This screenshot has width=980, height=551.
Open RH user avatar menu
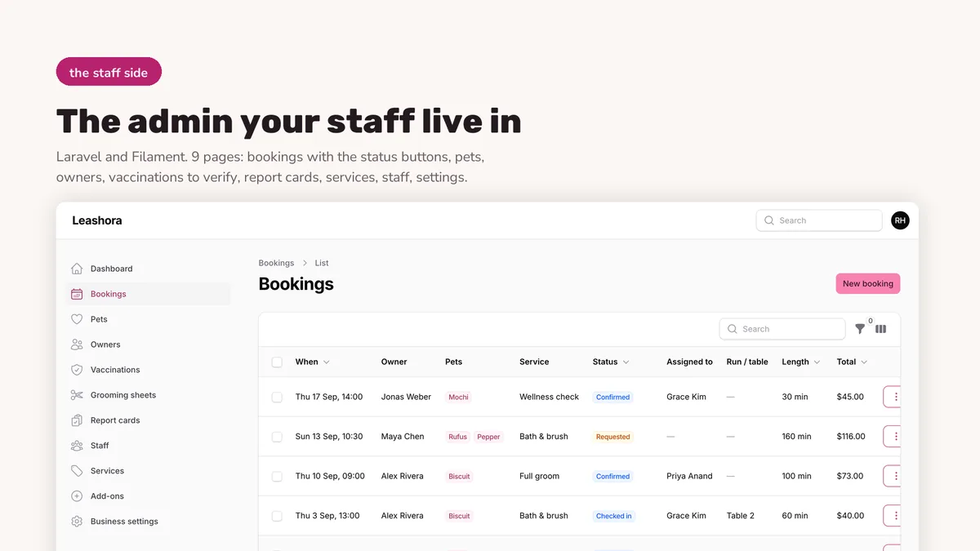pos(900,220)
